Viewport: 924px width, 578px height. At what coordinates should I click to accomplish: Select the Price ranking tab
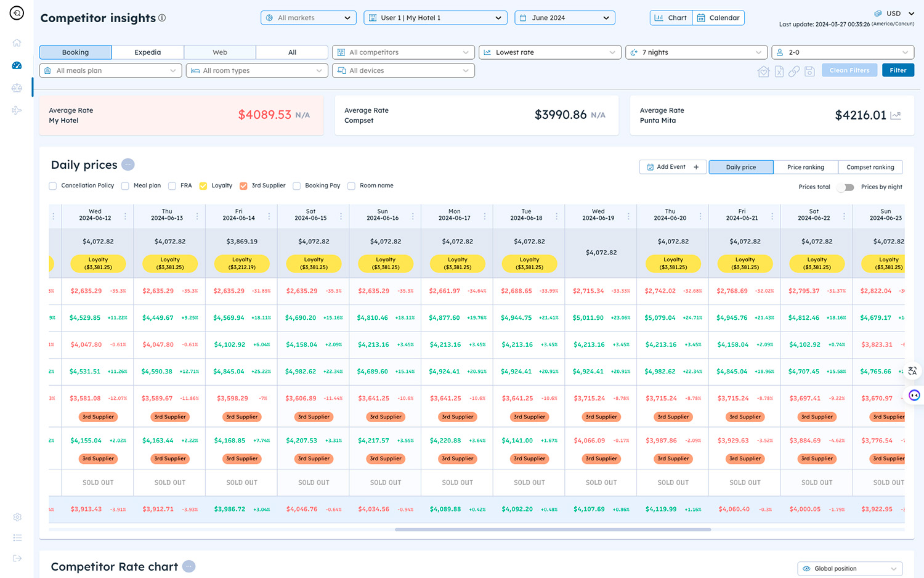[805, 167]
